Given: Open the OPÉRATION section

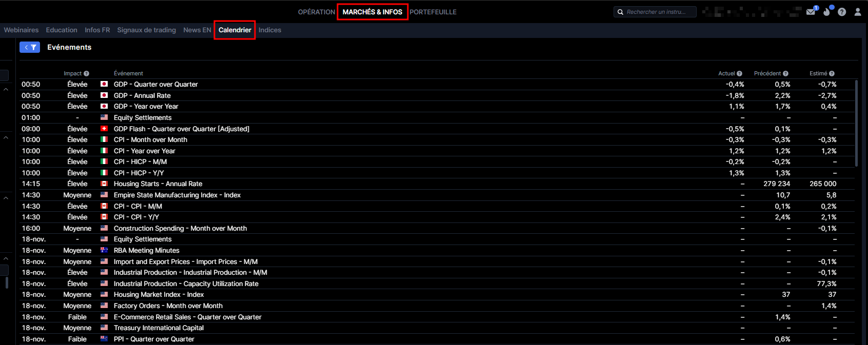Looking at the screenshot, I should tap(316, 12).
